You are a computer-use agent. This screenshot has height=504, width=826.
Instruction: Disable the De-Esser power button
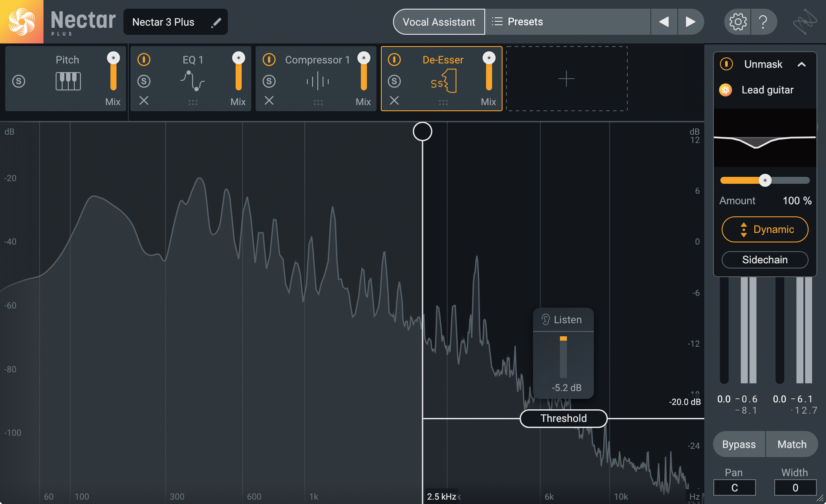tap(394, 60)
